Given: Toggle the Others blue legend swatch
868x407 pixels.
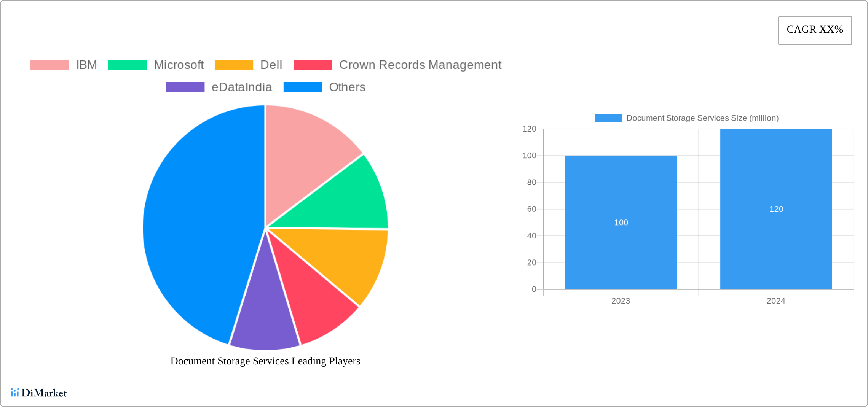Looking at the screenshot, I should pos(303,87).
